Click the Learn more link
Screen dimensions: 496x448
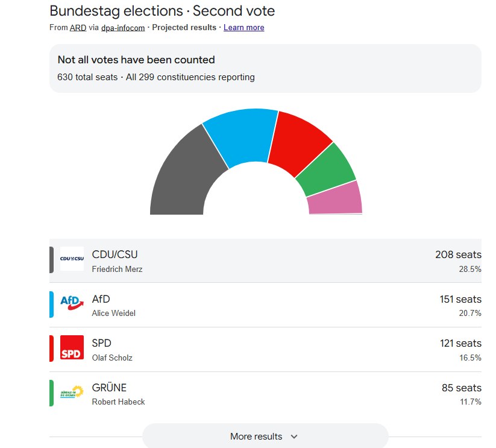(x=243, y=28)
